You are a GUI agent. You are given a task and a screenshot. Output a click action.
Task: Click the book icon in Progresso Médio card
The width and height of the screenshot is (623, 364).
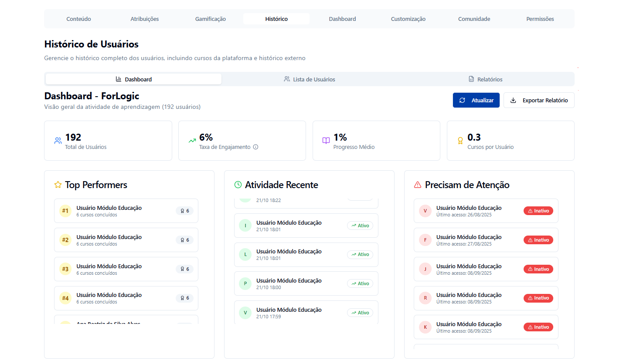pyautogui.click(x=326, y=141)
